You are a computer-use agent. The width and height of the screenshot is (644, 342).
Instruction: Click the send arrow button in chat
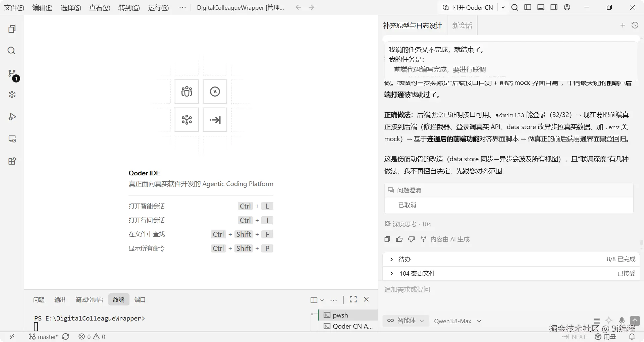pos(635,321)
